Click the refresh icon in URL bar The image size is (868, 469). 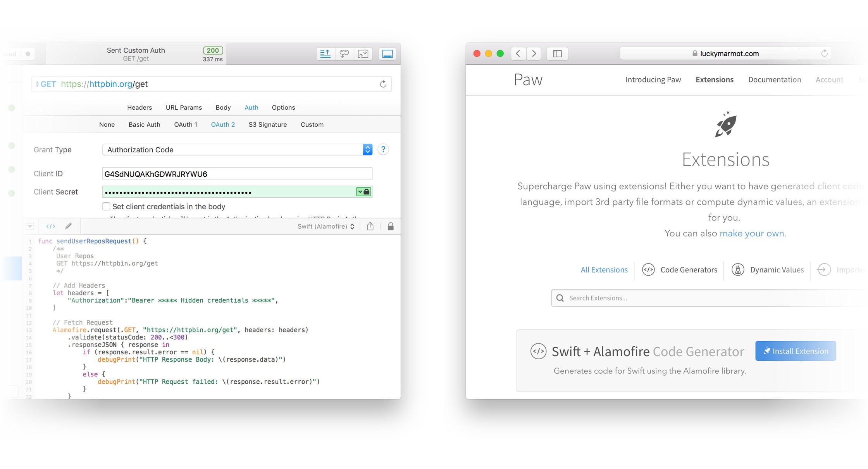click(383, 84)
